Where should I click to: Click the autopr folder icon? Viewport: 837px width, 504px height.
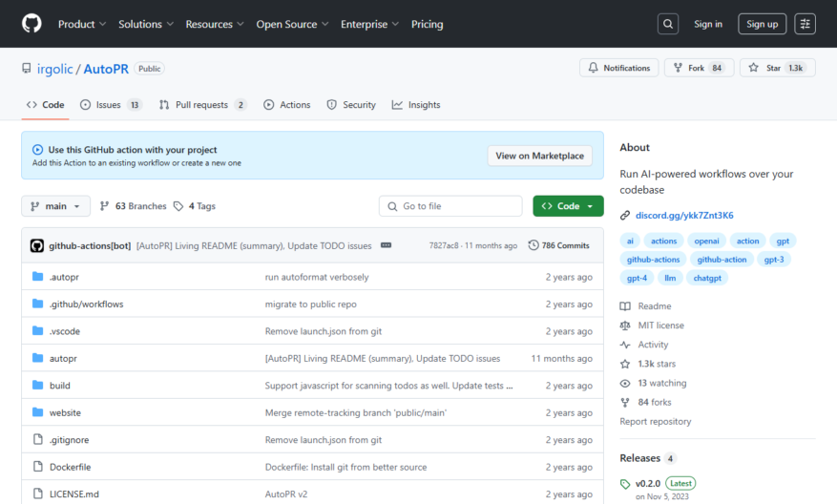pyautogui.click(x=37, y=358)
